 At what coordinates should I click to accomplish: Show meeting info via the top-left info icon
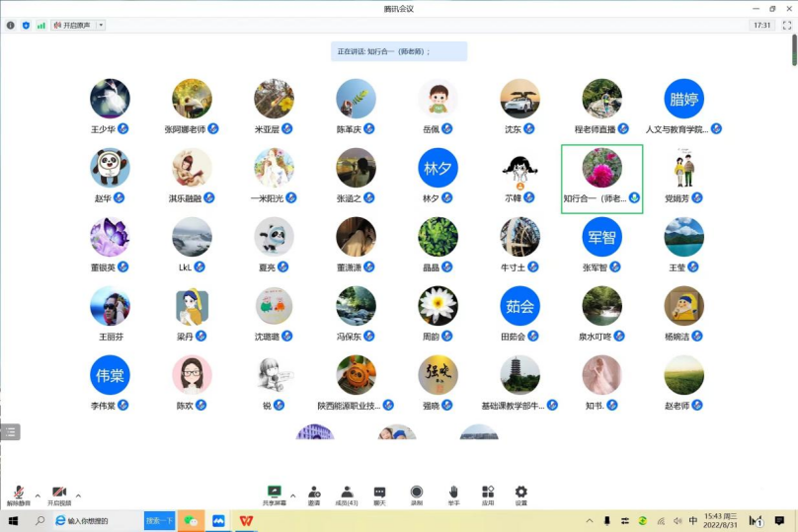(11, 25)
